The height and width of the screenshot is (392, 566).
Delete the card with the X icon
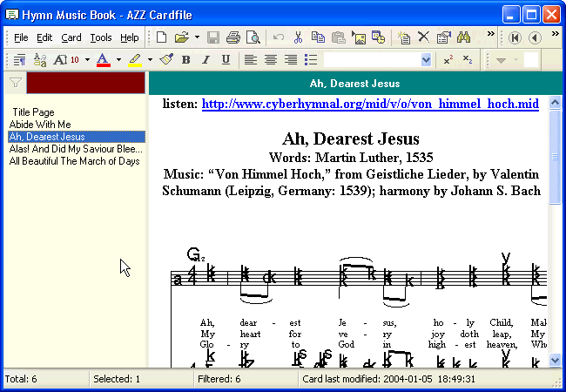coord(423,37)
